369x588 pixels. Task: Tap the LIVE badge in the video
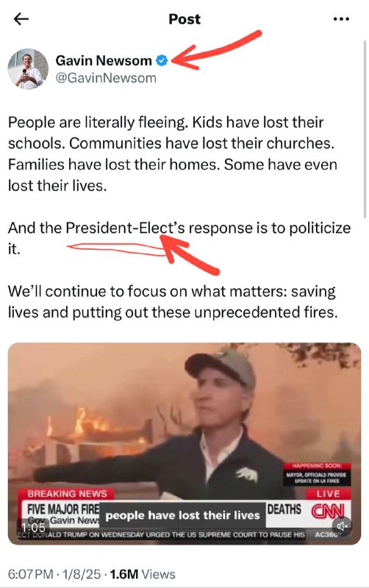(328, 494)
